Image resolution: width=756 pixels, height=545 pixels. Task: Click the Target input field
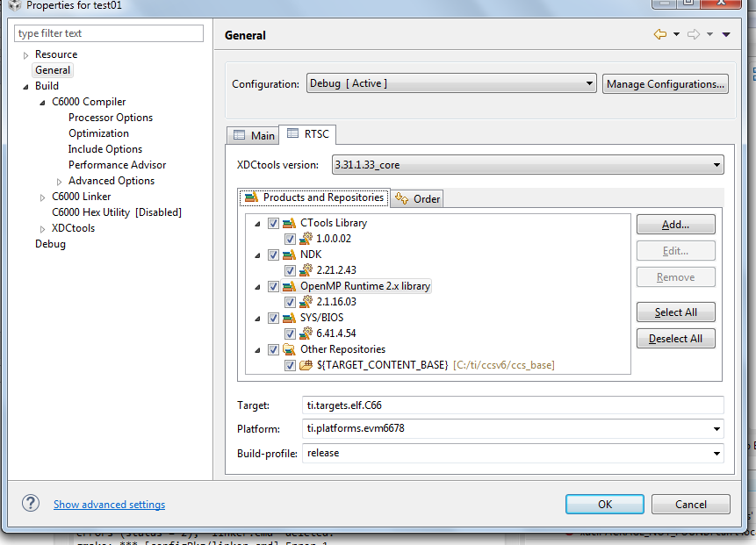513,405
